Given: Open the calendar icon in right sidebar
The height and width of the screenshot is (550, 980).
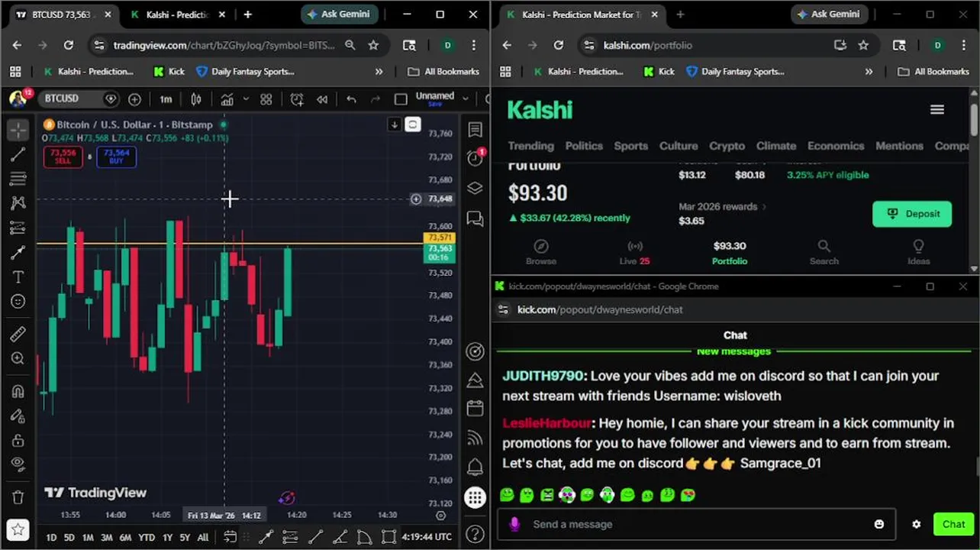Looking at the screenshot, I should click(x=475, y=409).
